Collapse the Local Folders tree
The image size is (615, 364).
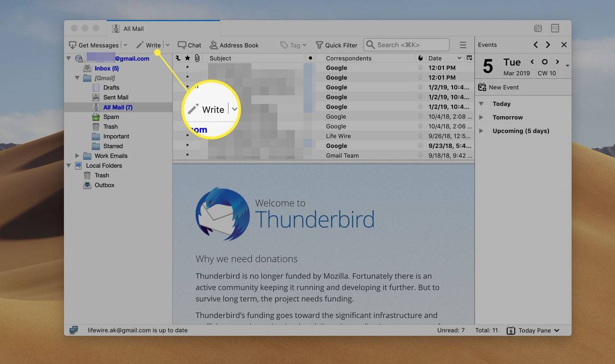click(x=68, y=166)
